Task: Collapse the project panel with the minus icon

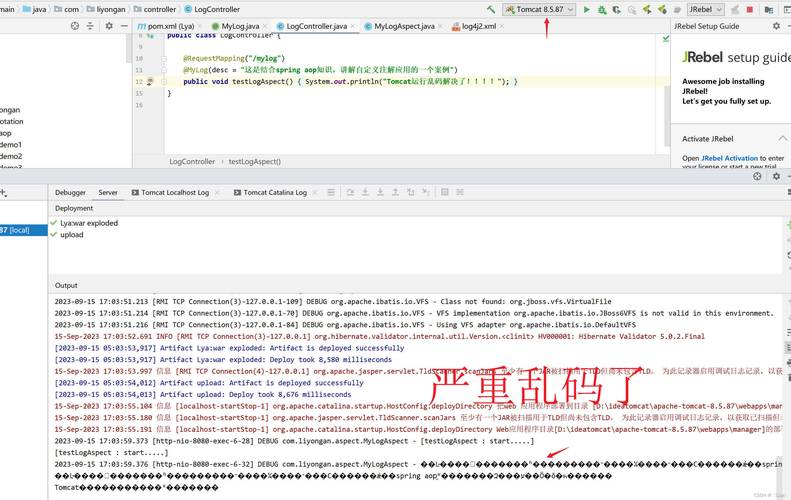Action: pyautogui.click(x=124, y=26)
